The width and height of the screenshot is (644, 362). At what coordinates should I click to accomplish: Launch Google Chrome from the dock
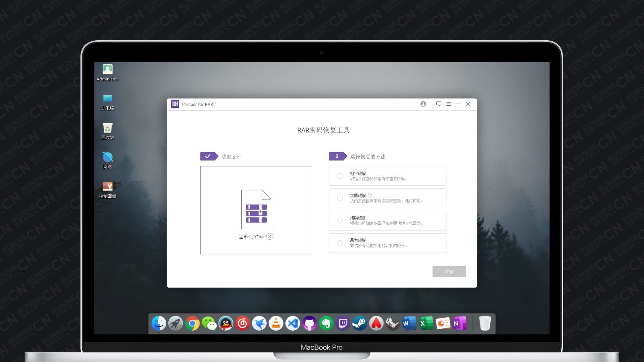[x=192, y=324]
